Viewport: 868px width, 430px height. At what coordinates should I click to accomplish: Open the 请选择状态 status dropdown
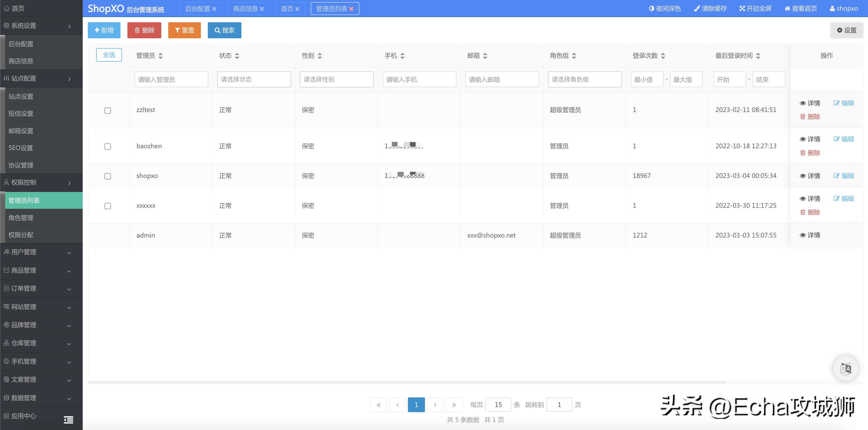pyautogui.click(x=254, y=79)
